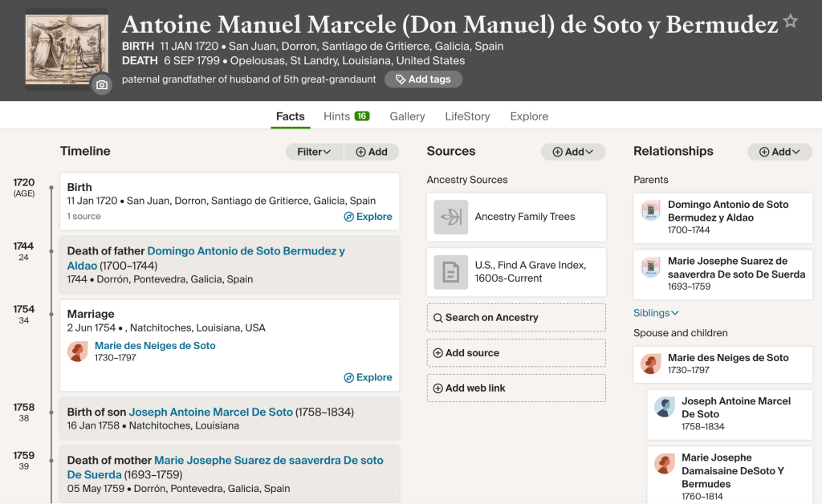Screen dimensions: 822x504
Task: Switch to the Gallery tab
Action: click(407, 116)
